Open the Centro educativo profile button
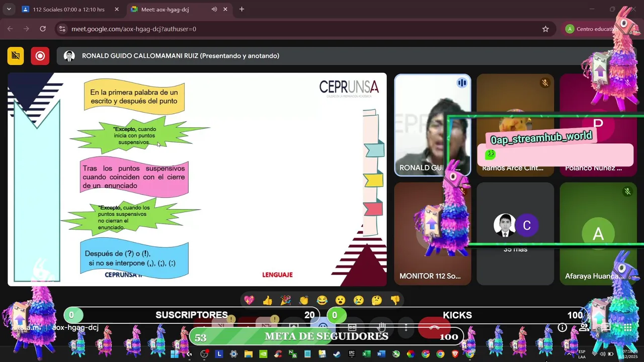 tap(591, 29)
